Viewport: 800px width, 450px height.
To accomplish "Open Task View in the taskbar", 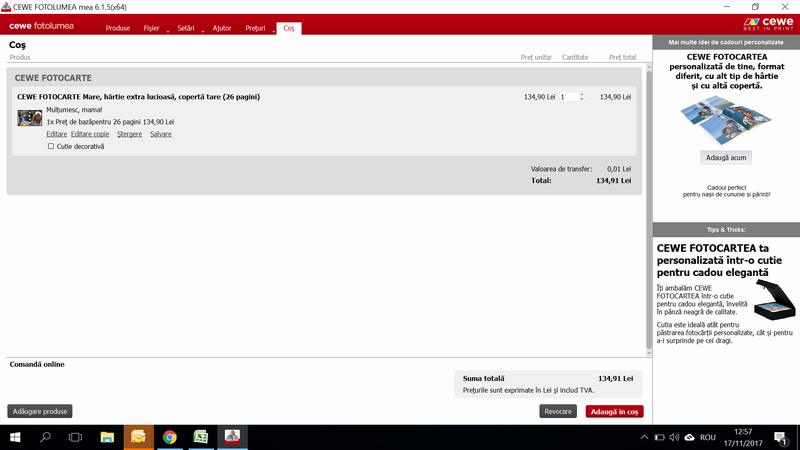I will coord(76,437).
